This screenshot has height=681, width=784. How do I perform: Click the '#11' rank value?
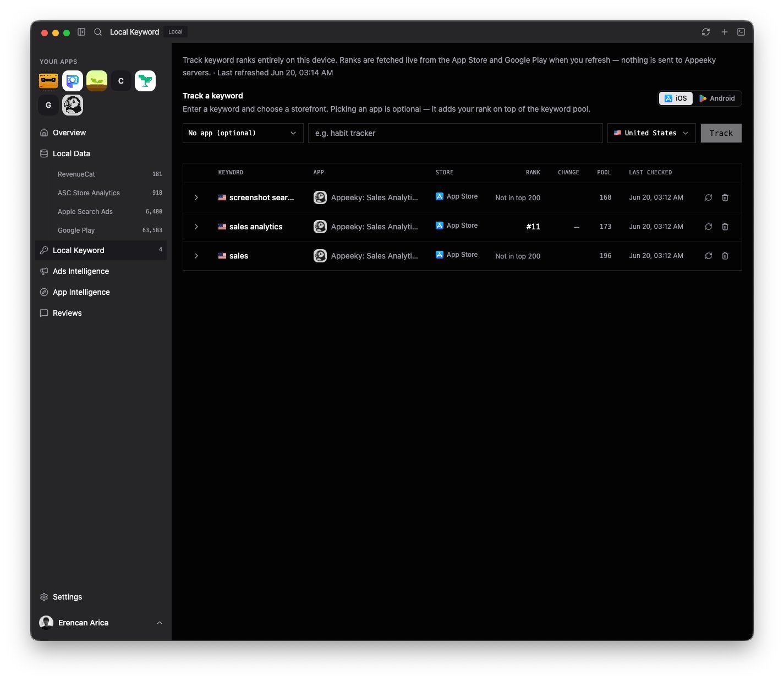coord(533,227)
